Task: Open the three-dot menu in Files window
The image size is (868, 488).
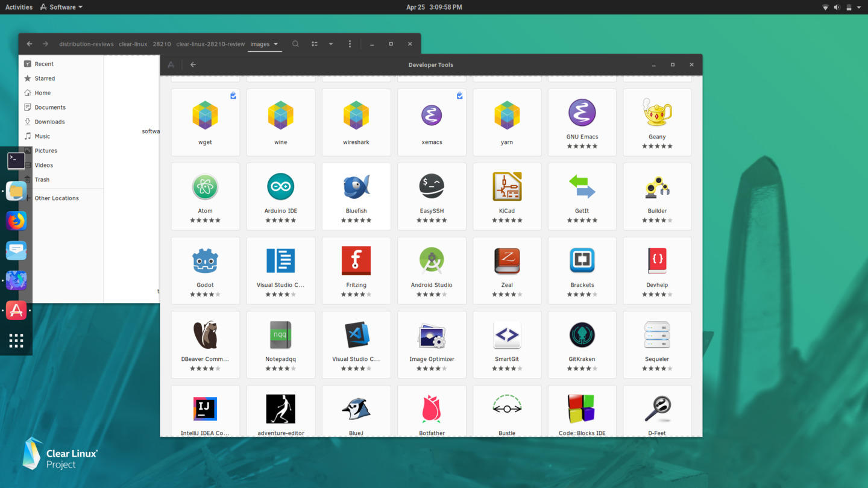Action: 350,44
